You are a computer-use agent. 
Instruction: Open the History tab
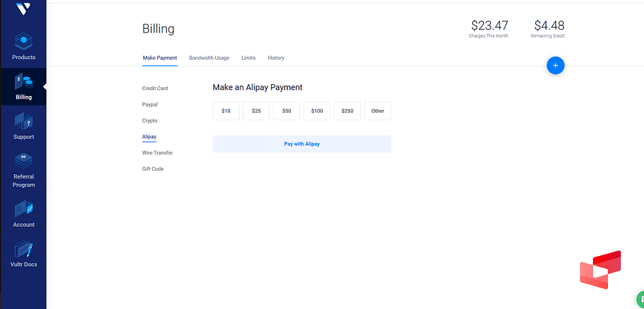tap(276, 58)
